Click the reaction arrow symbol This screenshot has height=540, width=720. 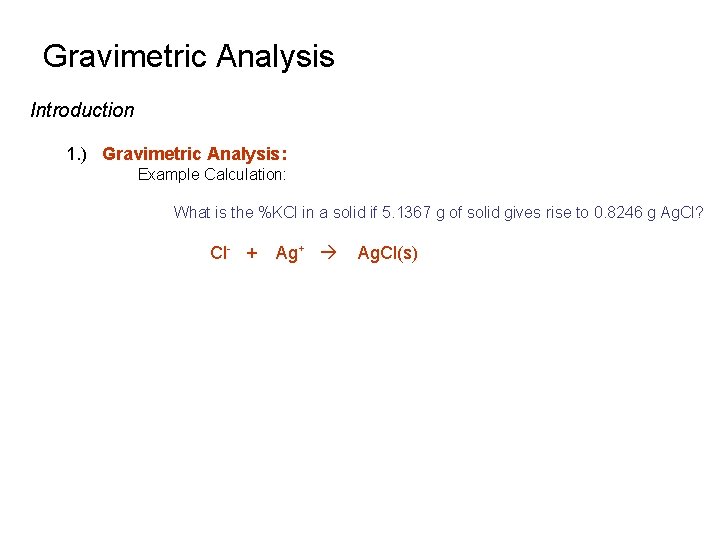pyautogui.click(x=328, y=253)
